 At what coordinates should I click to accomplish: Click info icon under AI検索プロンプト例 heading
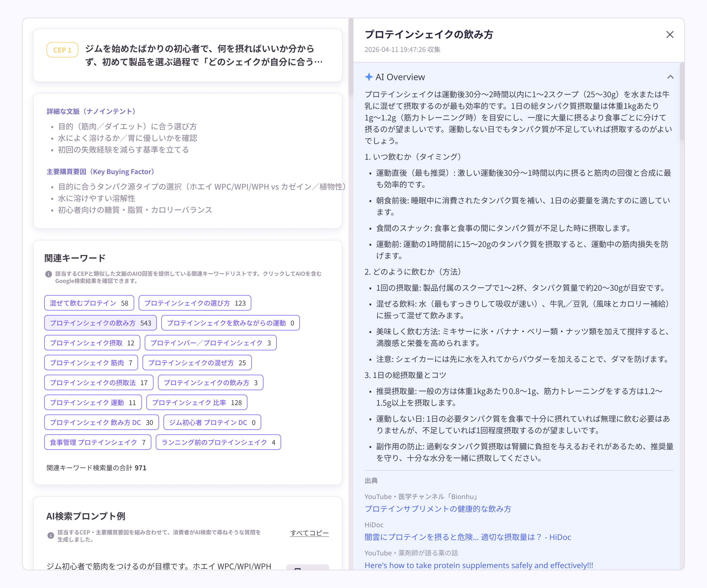[x=51, y=535]
